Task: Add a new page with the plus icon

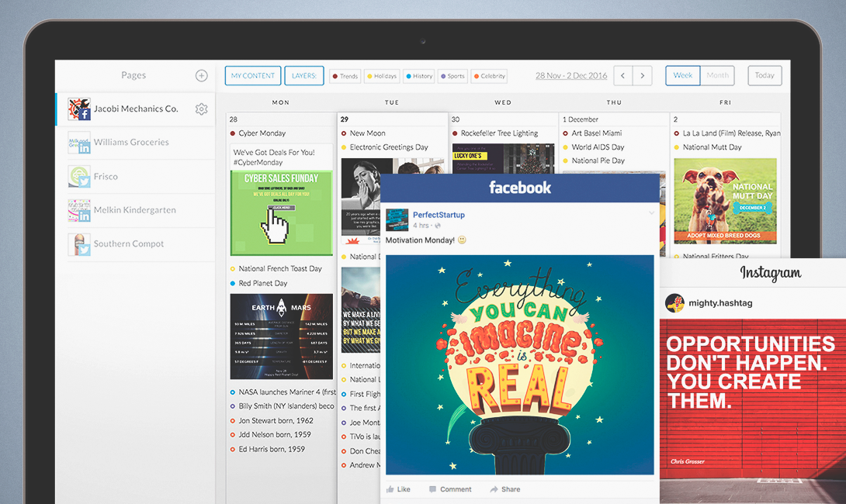Action: (201, 75)
